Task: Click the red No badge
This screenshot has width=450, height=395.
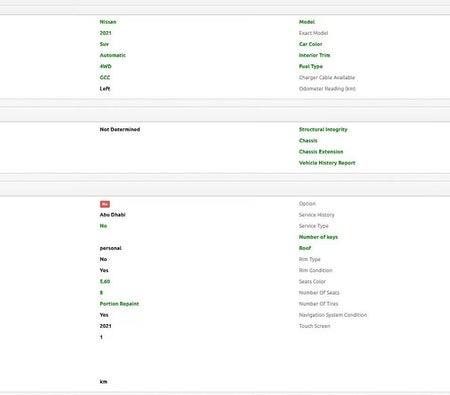Action: point(105,204)
